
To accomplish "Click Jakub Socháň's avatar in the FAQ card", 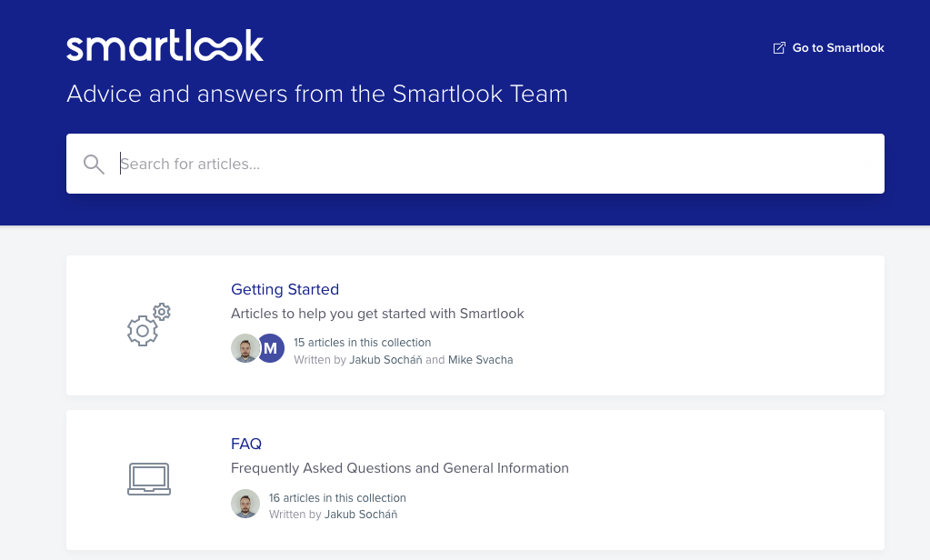I will pyautogui.click(x=245, y=503).
